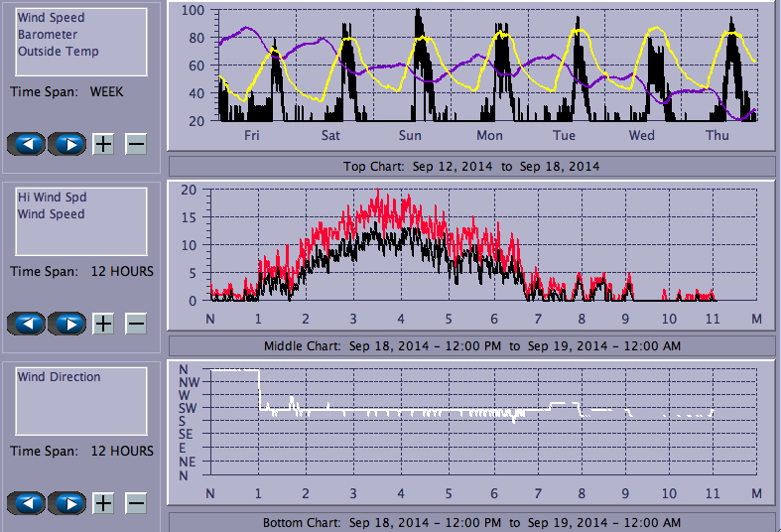The image size is (781, 532).
Task: Select Wind Speed in the top chart list
Action: (51, 18)
